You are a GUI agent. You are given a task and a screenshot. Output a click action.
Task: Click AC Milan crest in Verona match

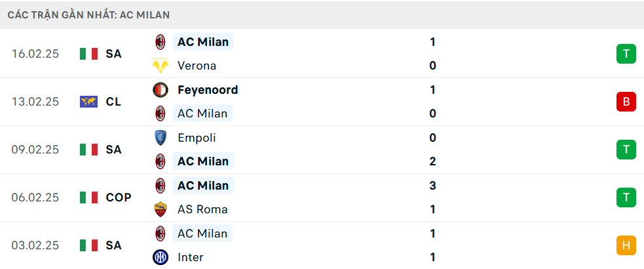160,42
